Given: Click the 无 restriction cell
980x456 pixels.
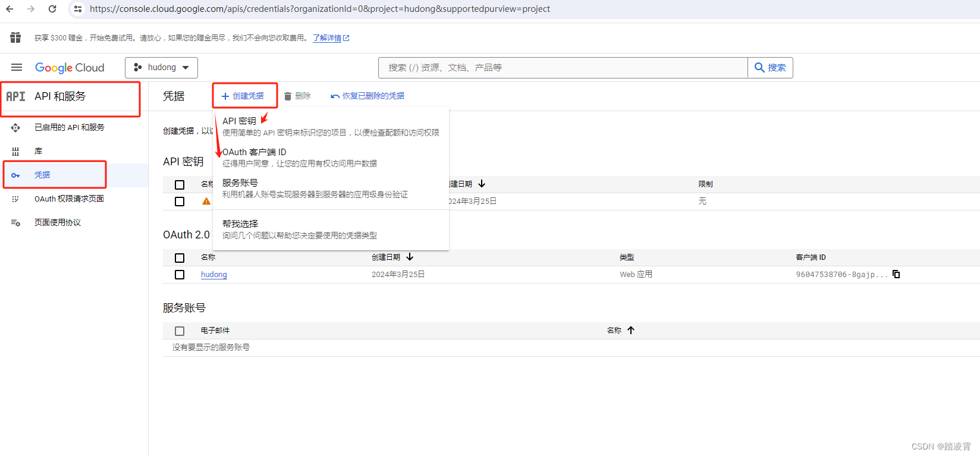Looking at the screenshot, I should (x=702, y=201).
